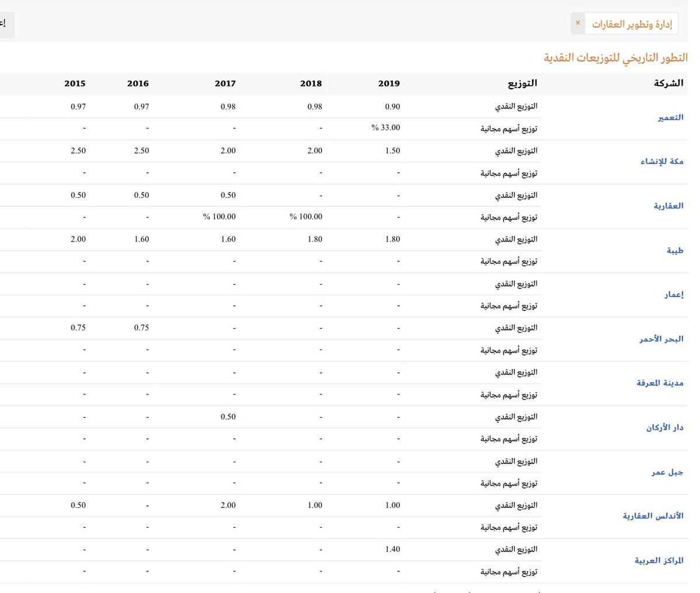Click the 2018 column header
This screenshot has height=593, width=700.
tap(311, 83)
